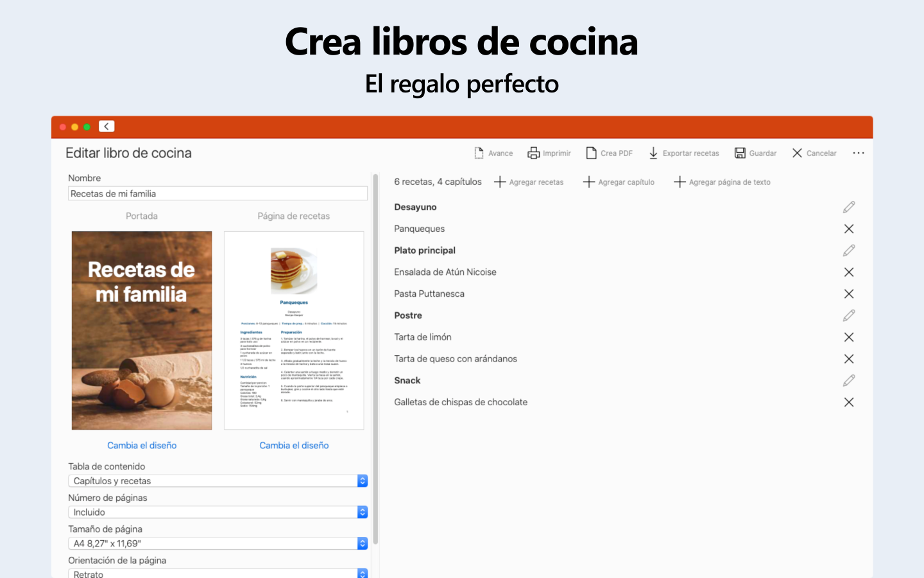Open the Orientación de la página dropdown
This screenshot has height=578, width=924.
point(218,574)
